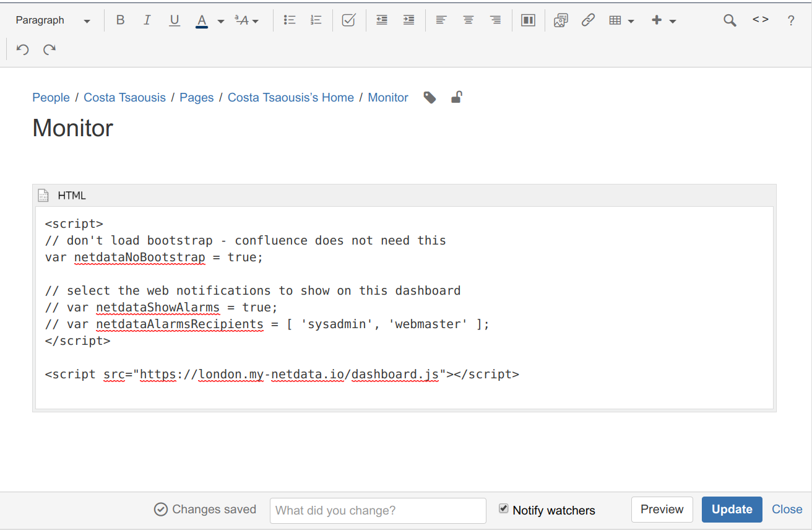
Task: Open the insert table dropdown
Action: point(621,20)
